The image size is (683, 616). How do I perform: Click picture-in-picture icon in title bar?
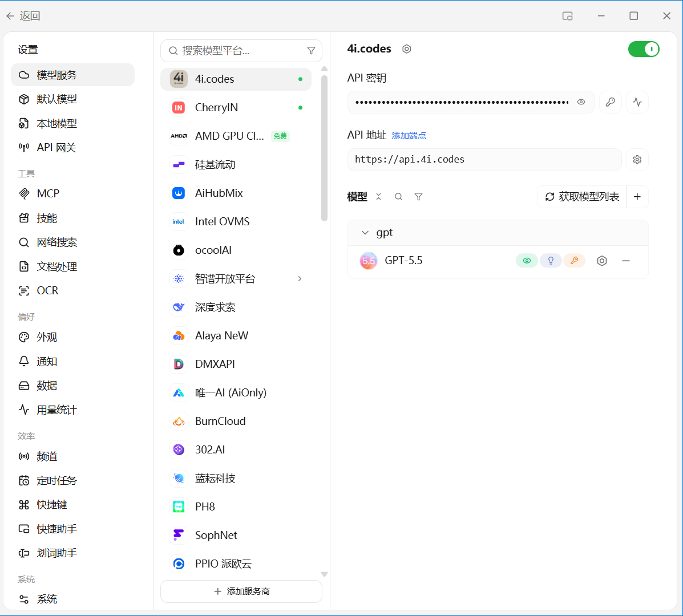567,16
